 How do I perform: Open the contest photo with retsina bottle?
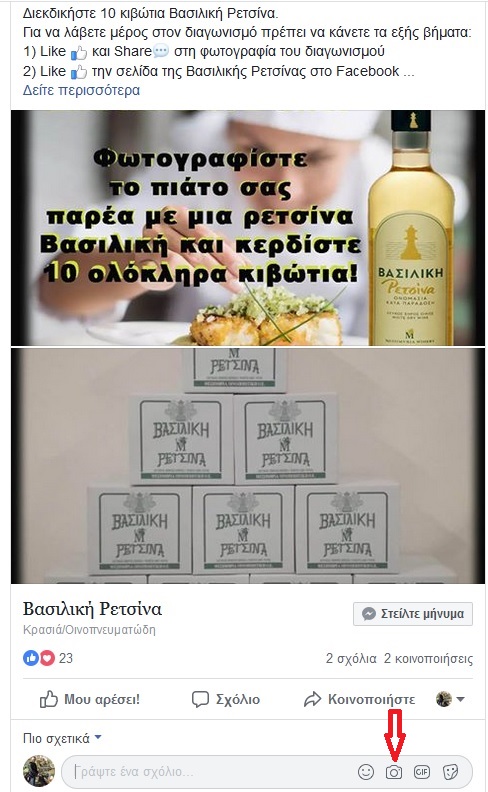(x=248, y=228)
